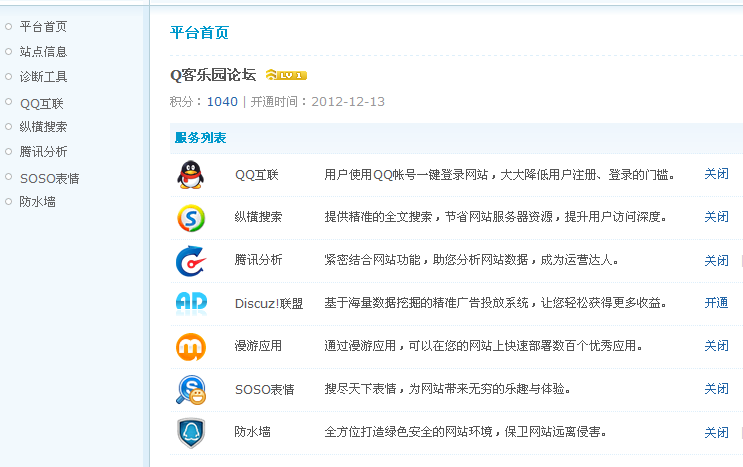
Task: Click 关闭 link for 纵横搜索 service
Action: [x=716, y=217]
